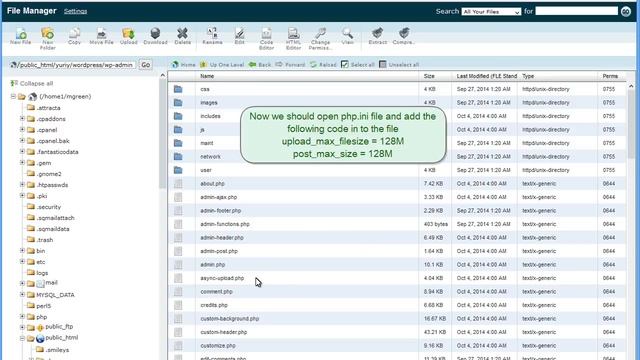Image resolution: width=640 pixels, height=360 pixels.
Task: Select the async-upload.php file
Action: click(x=396, y=278)
